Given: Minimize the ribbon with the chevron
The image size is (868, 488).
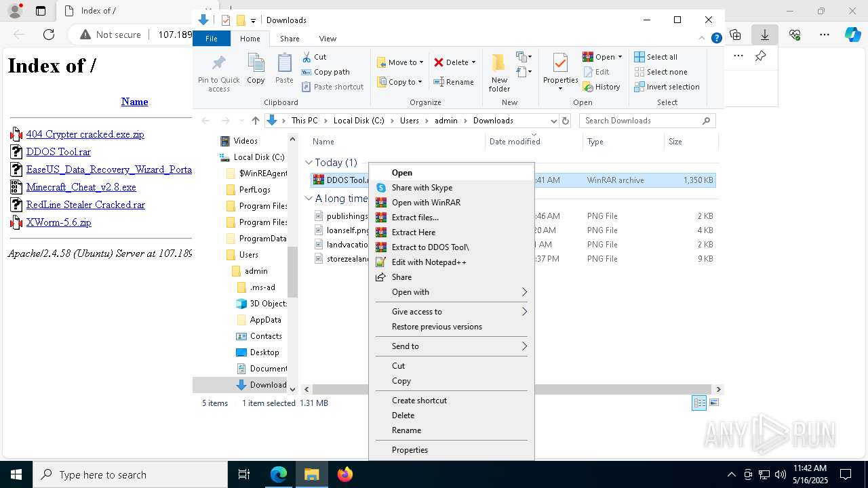Looking at the screenshot, I should click(x=703, y=39).
